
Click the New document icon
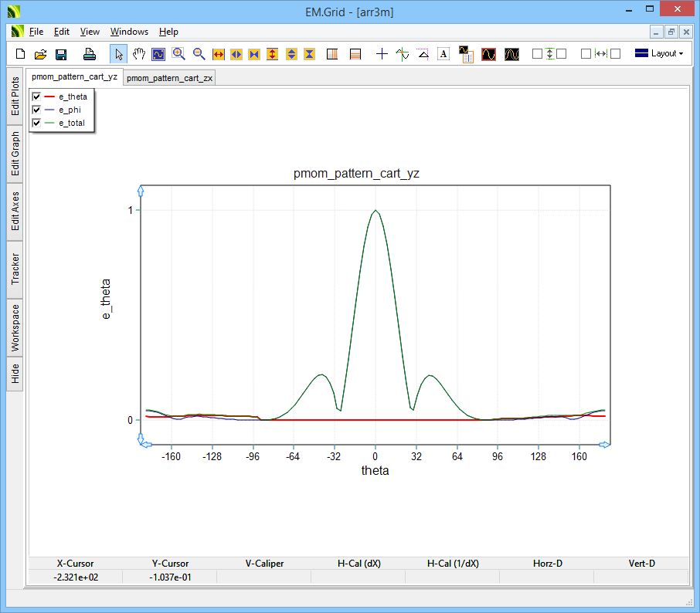(21, 54)
